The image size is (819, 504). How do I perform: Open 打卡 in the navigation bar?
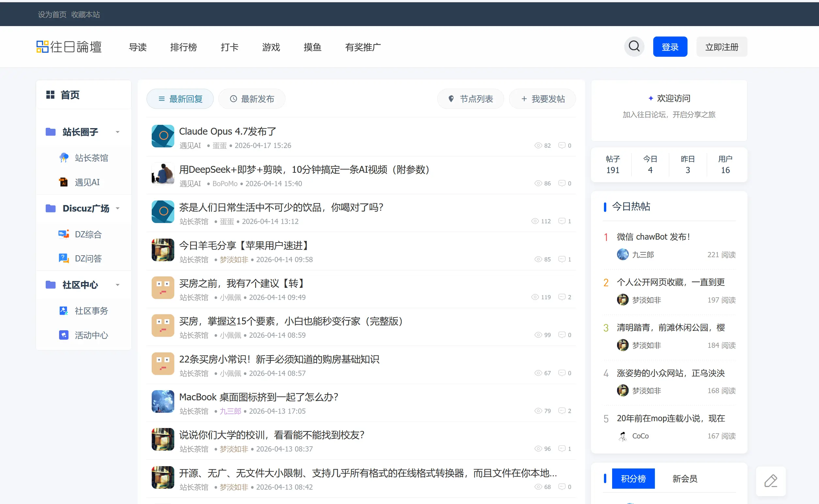click(x=229, y=47)
